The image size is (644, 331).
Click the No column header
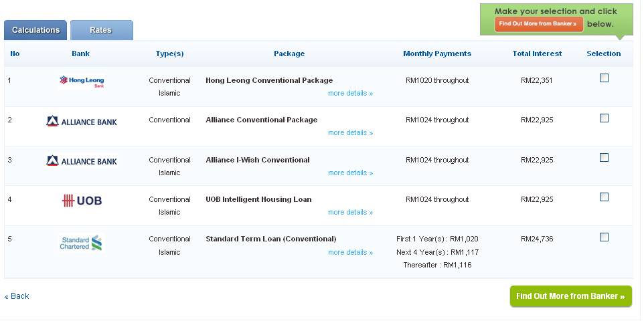point(15,53)
